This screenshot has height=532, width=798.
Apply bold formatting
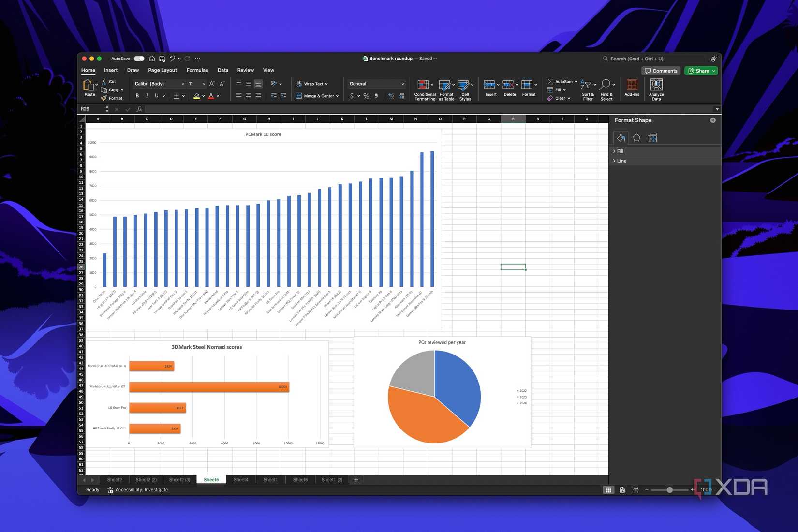click(137, 95)
